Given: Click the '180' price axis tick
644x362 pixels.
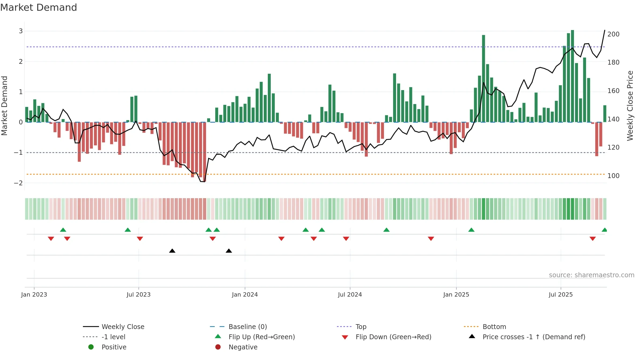Looking at the screenshot, I should pyautogui.click(x=613, y=62).
